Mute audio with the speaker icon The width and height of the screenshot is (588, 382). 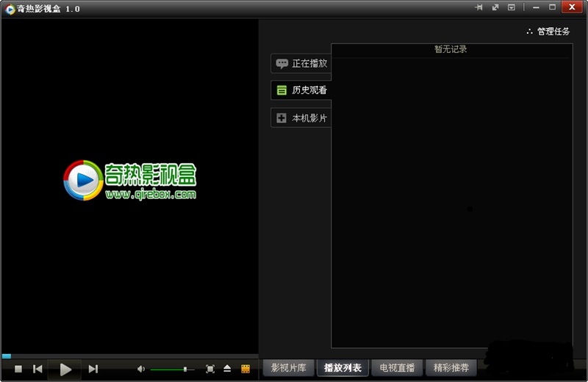[x=141, y=369]
